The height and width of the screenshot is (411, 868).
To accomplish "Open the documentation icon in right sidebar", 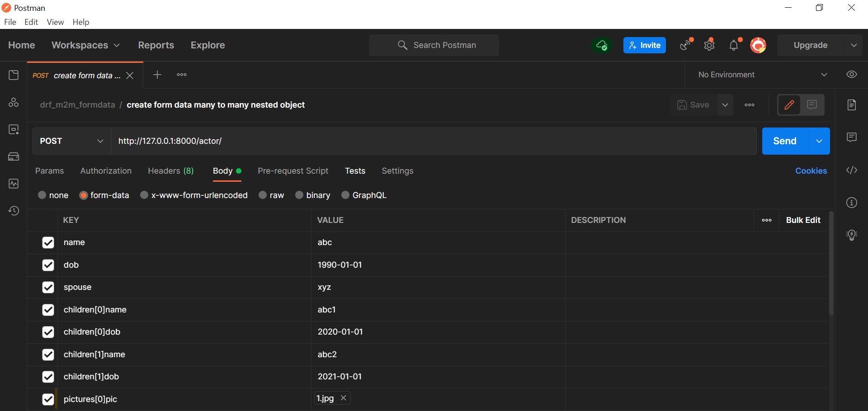I will pos(852,105).
